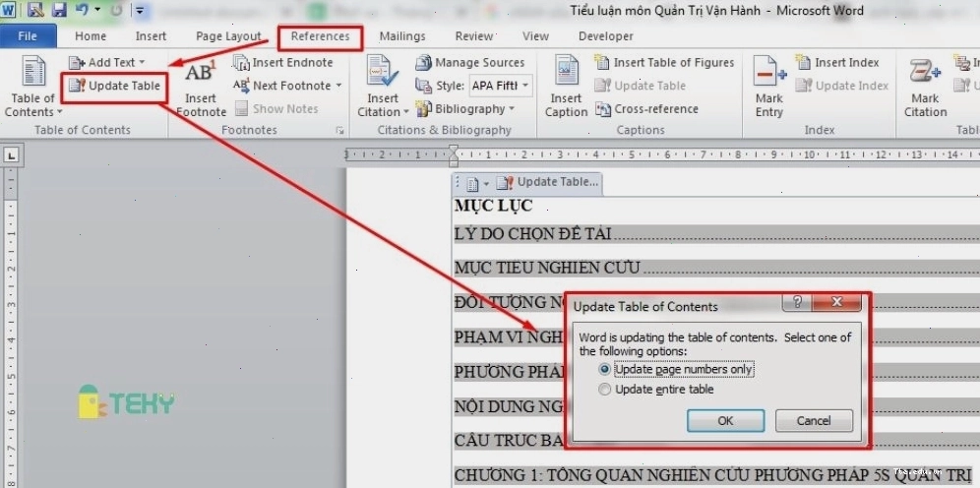This screenshot has width=980, height=488.
Task: Insert a footnote with AB1 icon
Action: pyautogui.click(x=201, y=87)
